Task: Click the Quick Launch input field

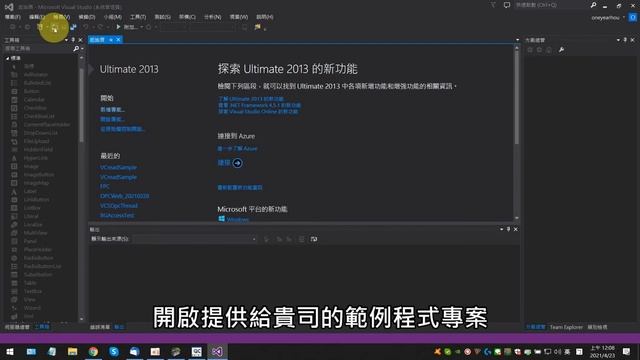Action: tap(551, 5)
